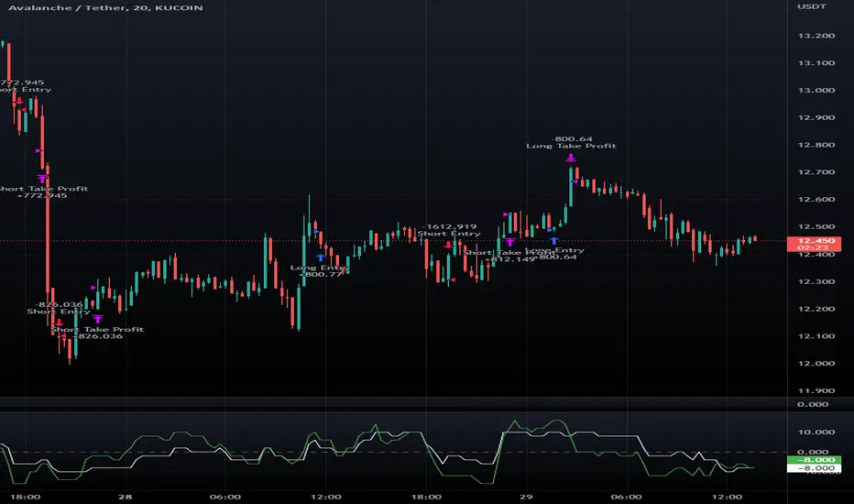Image resolution: width=854 pixels, height=504 pixels.
Task: Click the 13.000 price axis label
Action: click(x=816, y=90)
